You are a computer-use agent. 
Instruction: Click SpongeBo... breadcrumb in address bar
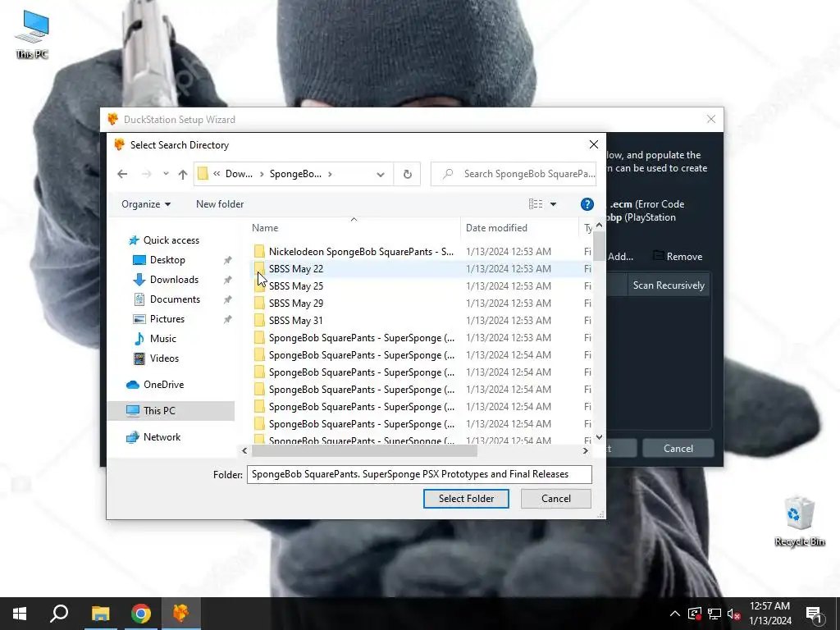(295, 174)
